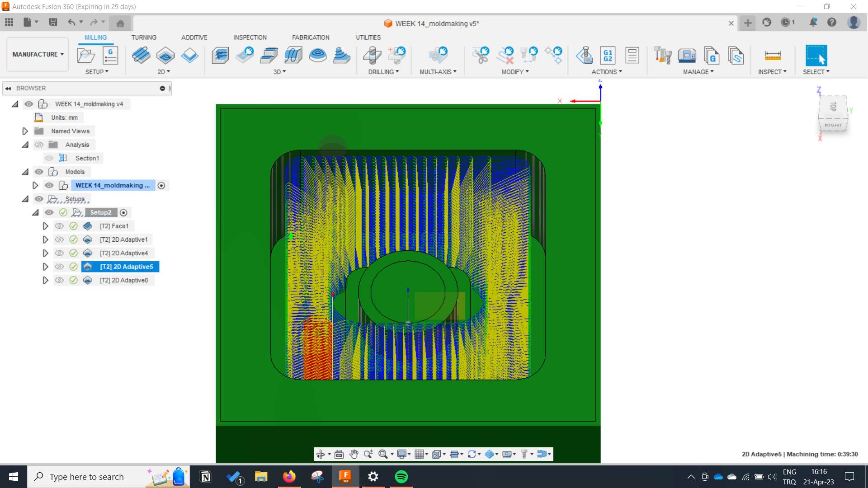Toggle visibility of [T2] Face1 operation
868x488 pixels.
click(59, 225)
